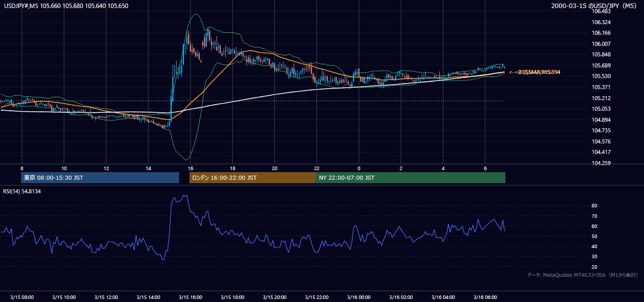Image resolution: width=644 pixels, height=302 pixels.
Task: Click the USDJPY#,M5 symbol header text
Action: tap(66, 6)
